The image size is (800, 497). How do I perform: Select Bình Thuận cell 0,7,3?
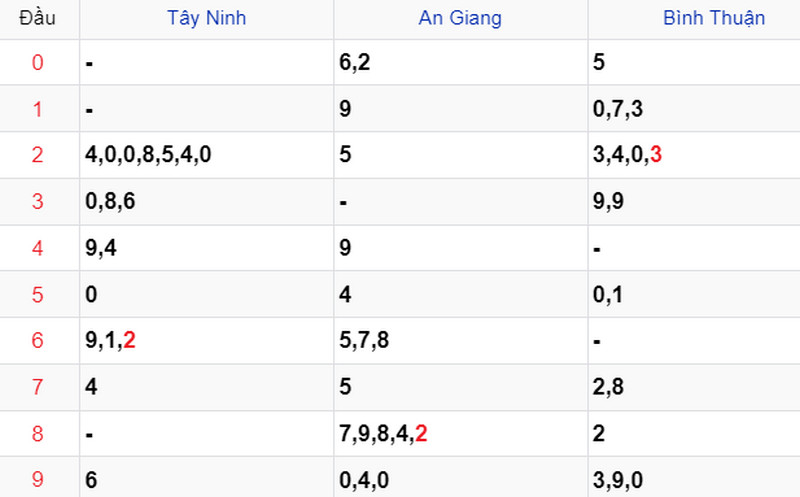pos(617,109)
